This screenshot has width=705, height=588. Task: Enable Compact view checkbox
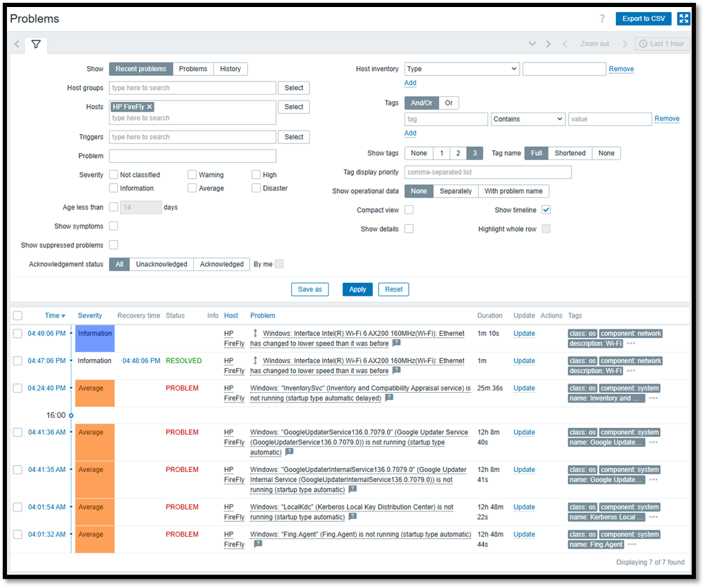point(409,210)
